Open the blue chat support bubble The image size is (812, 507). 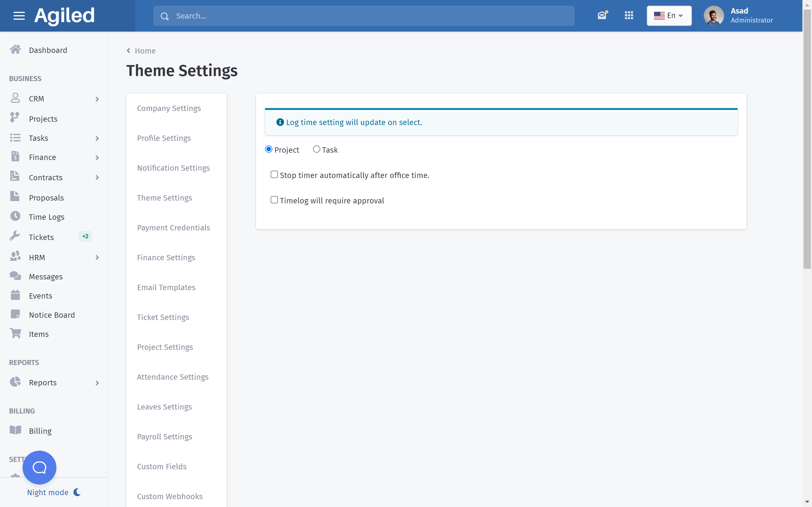pyautogui.click(x=39, y=467)
